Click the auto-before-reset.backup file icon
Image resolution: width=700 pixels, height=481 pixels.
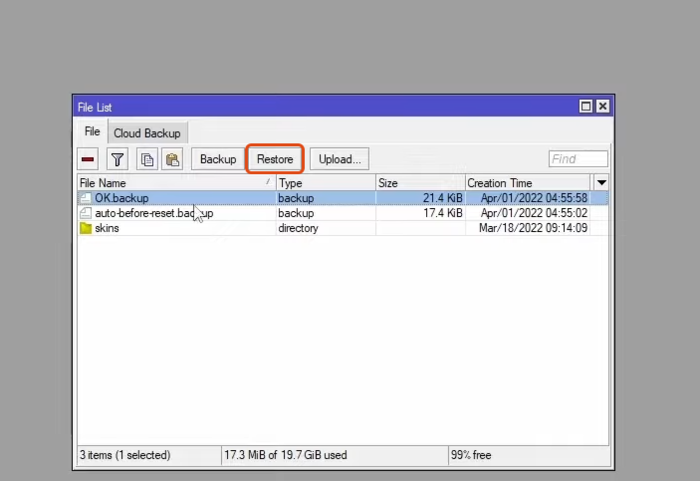point(86,213)
